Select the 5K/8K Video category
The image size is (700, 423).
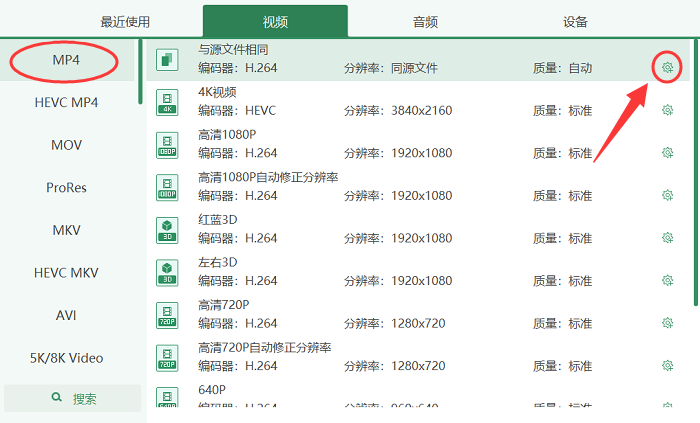tap(66, 358)
